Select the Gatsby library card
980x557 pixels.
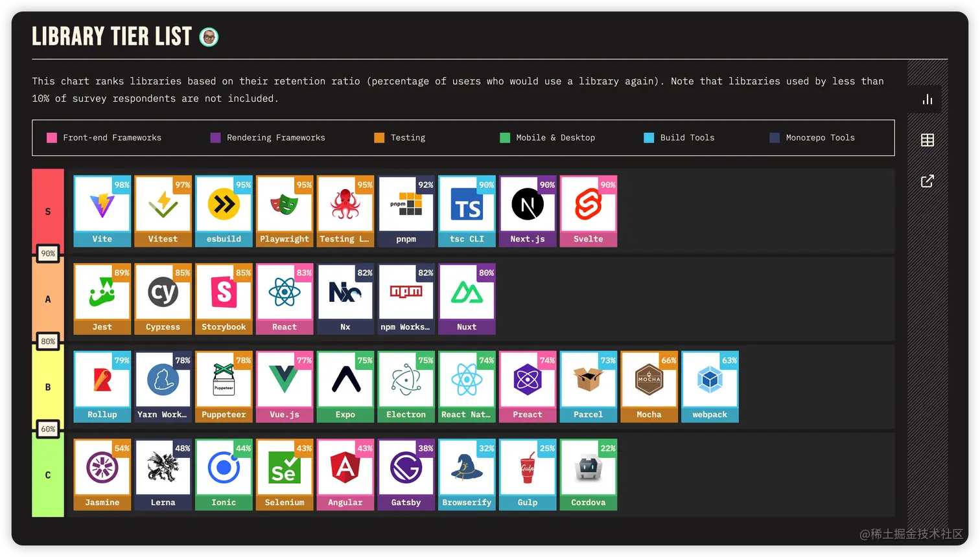406,475
